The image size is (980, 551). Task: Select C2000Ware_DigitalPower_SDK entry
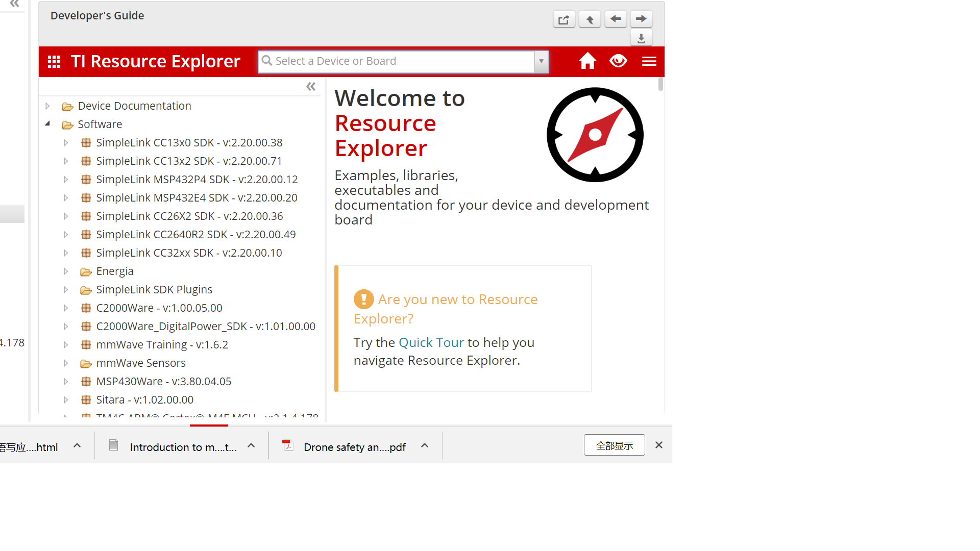[206, 327]
